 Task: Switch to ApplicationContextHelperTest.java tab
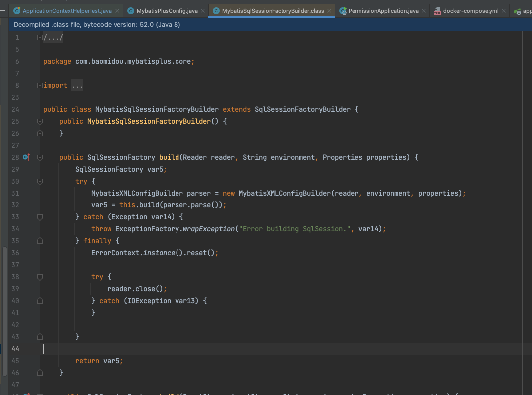(x=67, y=11)
